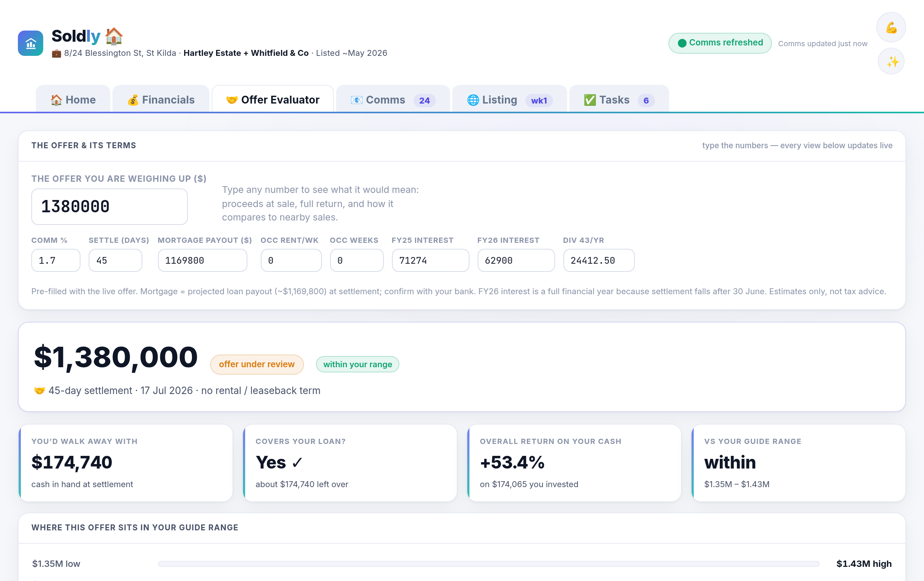Click on $174,065 you invested text
The width and height of the screenshot is (924, 581).
click(529, 485)
